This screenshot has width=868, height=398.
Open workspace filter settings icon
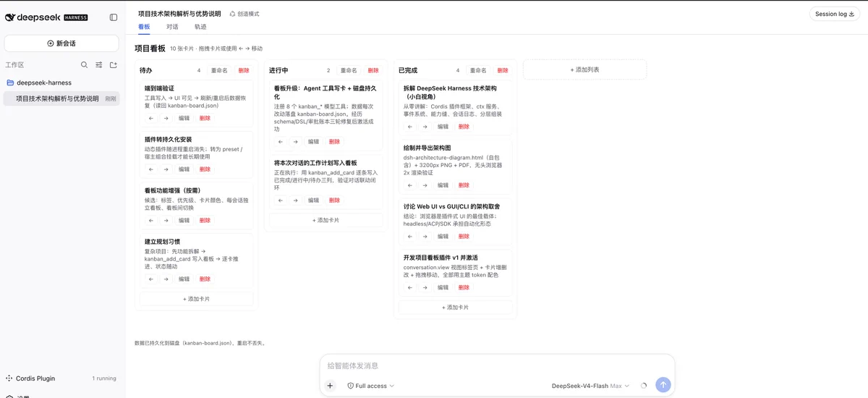click(x=99, y=65)
